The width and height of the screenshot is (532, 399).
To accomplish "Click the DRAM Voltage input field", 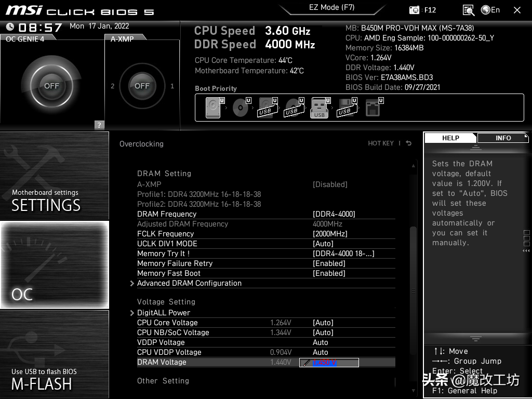I will click(x=329, y=362).
